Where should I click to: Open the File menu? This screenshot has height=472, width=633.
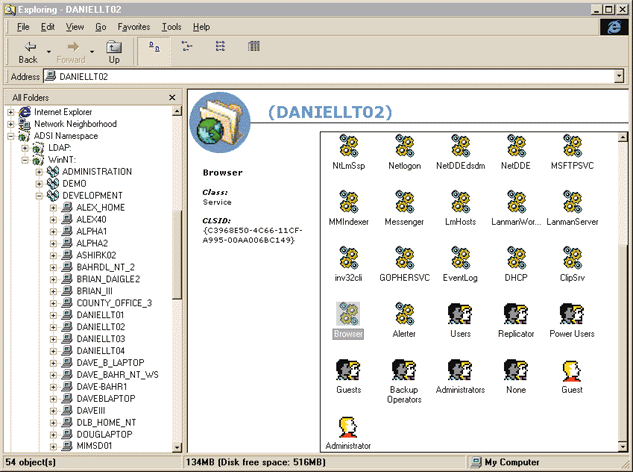(x=23, y=27)
